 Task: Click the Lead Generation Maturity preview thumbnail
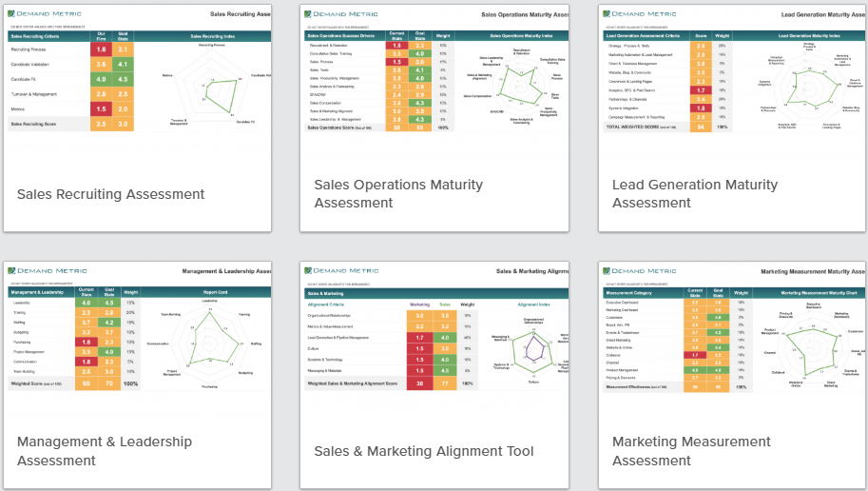tap(732, 70)
